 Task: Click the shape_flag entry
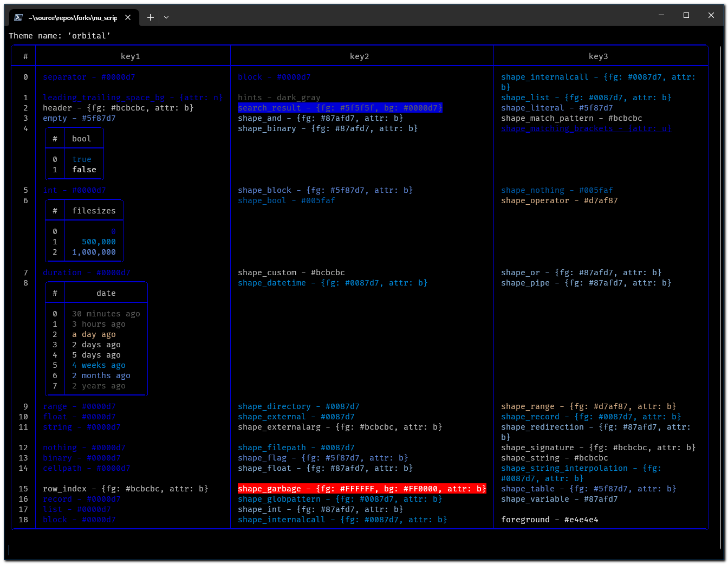[323, 458]
